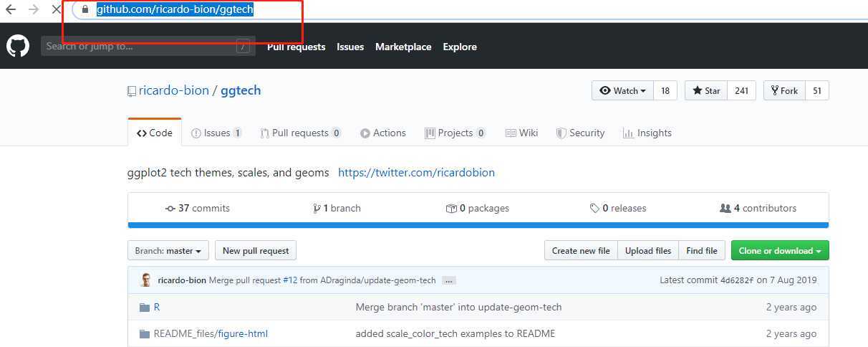868x347 pixels.
Task: View the 0 releases link
Action: click(617, 208)
